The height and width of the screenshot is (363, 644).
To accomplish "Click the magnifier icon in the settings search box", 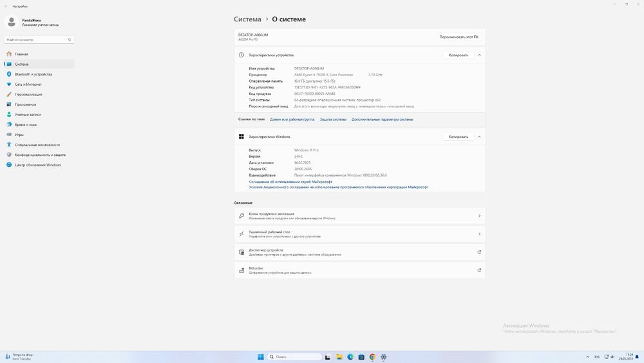I will pos(70,40).
